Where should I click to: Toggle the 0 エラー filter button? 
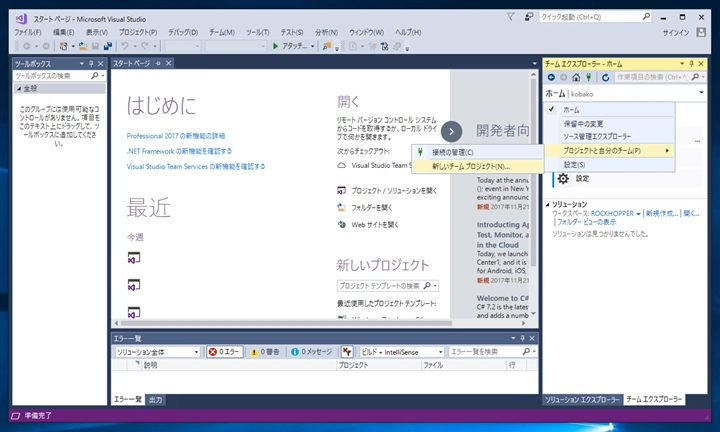[x=225, y=352]
